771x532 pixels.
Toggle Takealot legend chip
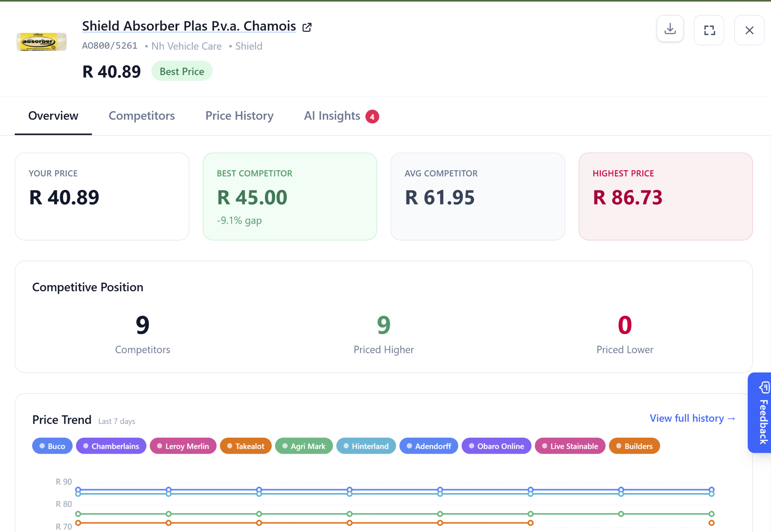pos(246,446)
